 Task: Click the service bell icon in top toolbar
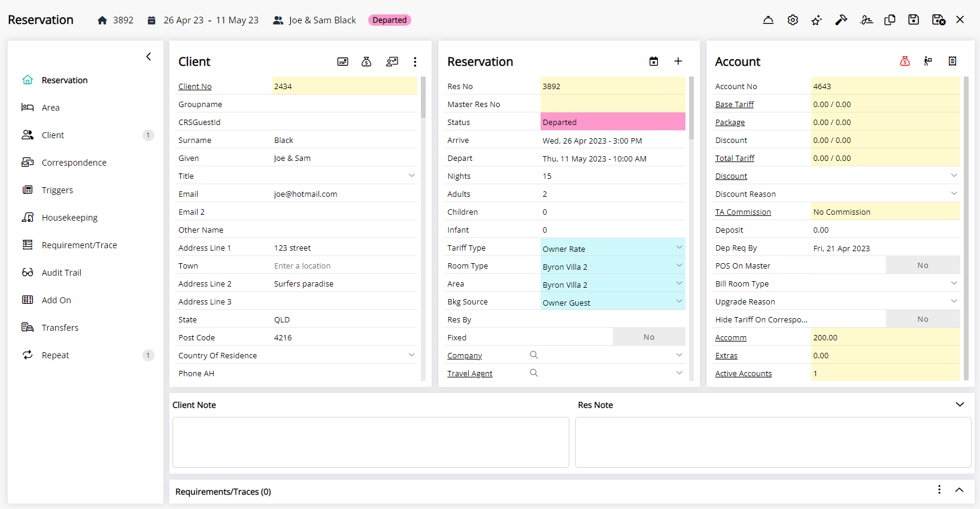click(768, 20)
